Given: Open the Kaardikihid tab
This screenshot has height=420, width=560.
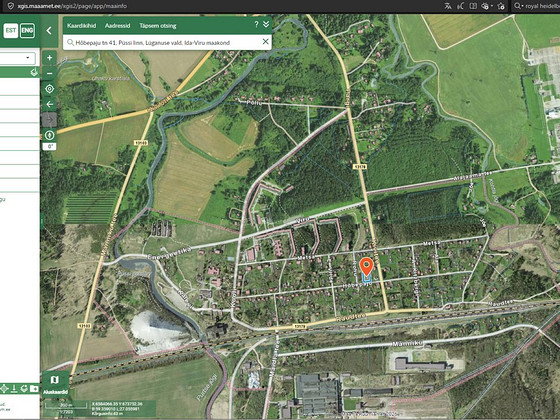Looking at the screenshot, I should (81, 26).
